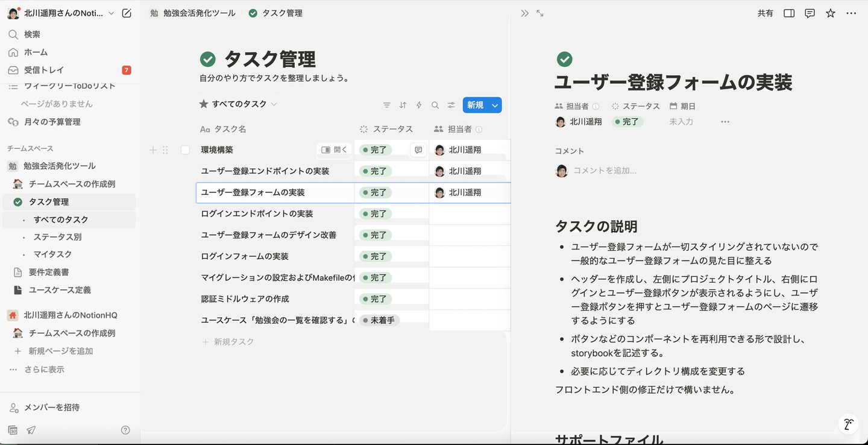Open the 完了 status of ログインフォームの実装
Screen dimensions: 868x445
pos(376,256)
